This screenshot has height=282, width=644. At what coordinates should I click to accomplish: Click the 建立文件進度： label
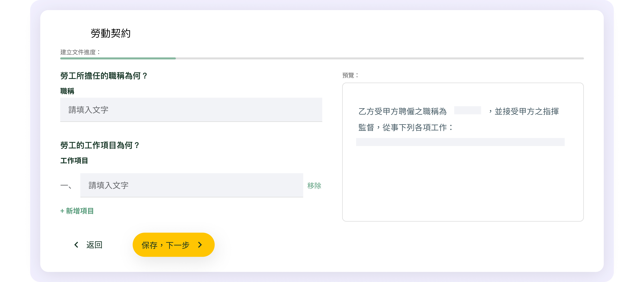click(x=80, y=52)
